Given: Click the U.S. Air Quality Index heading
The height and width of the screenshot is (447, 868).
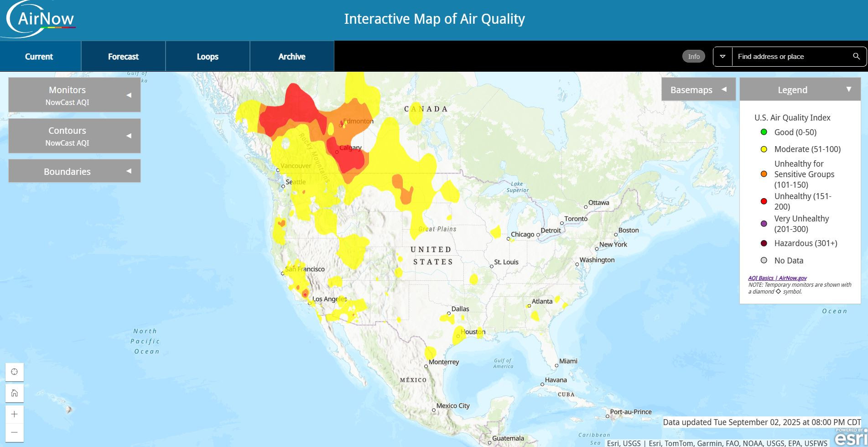Looking at the screenshot, I should pyautogui.click(x=792, y=117).
